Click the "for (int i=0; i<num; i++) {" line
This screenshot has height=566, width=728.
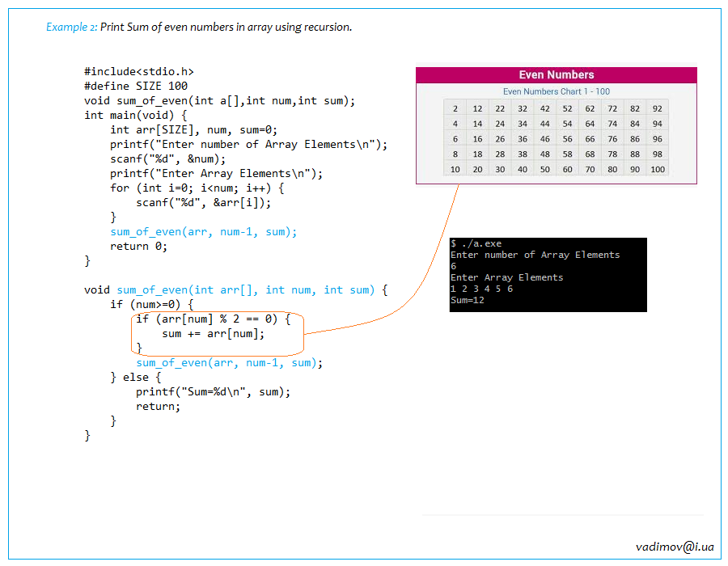point(197,188)
